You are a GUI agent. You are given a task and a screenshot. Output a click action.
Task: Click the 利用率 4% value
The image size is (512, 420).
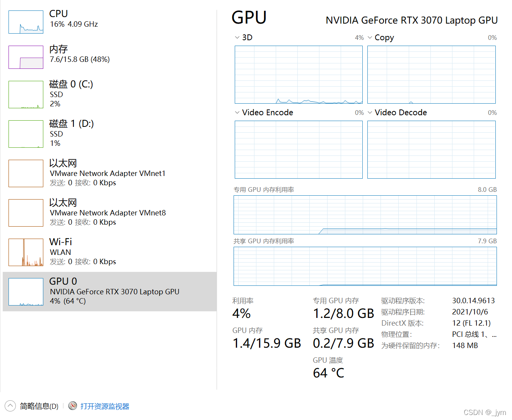pyautogui.click(x=242, y=314)
